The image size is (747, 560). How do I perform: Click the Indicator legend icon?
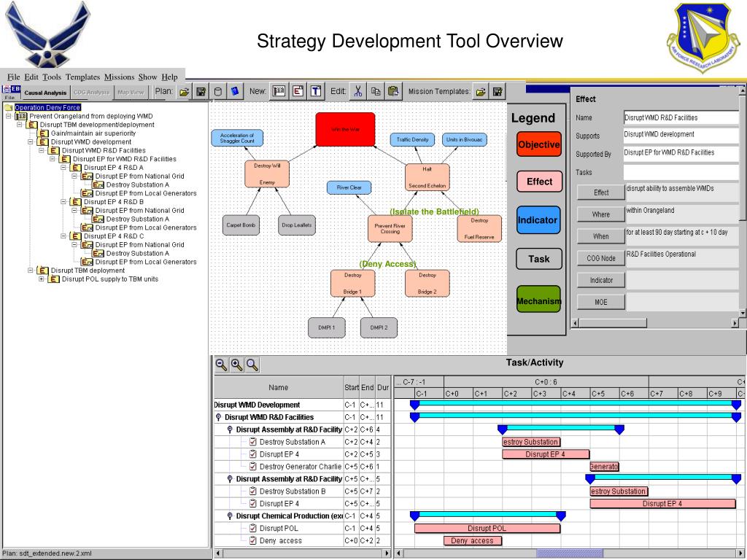pyautogui.click(x=538, y=220)
